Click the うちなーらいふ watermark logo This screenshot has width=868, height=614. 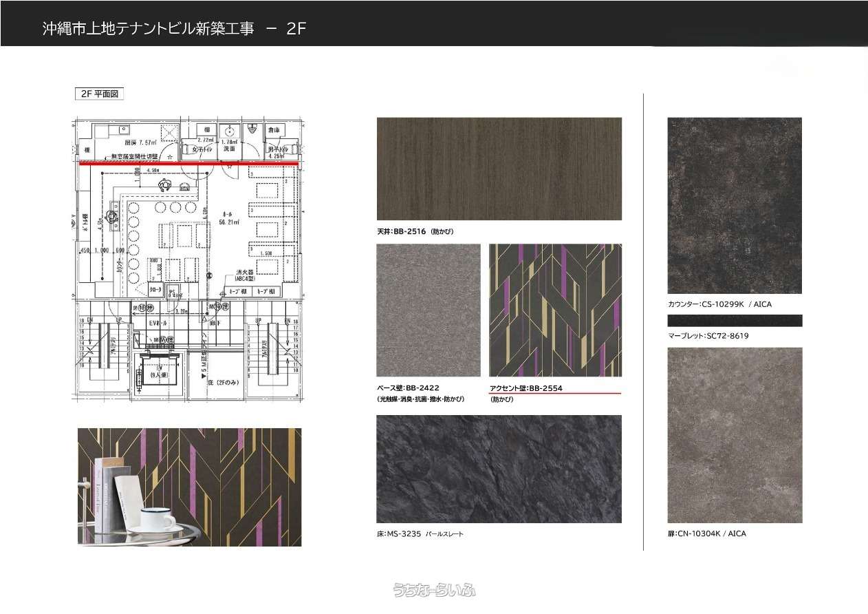[x=434, y=590]
